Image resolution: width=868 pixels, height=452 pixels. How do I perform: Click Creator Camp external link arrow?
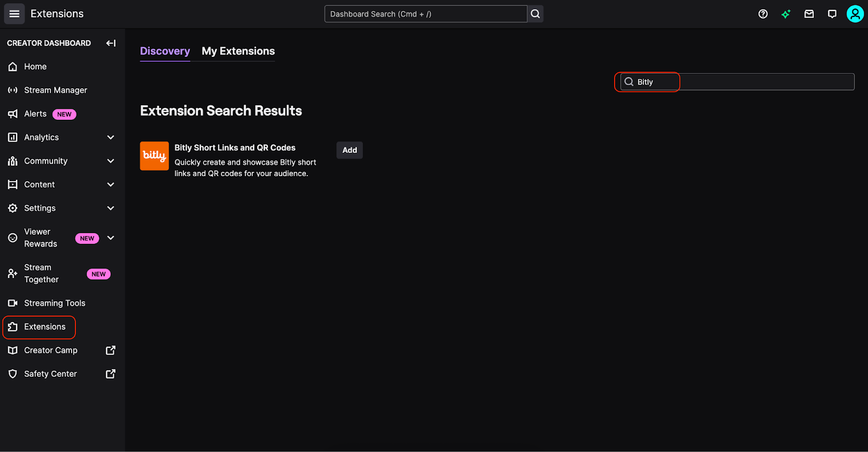point(111,350)
